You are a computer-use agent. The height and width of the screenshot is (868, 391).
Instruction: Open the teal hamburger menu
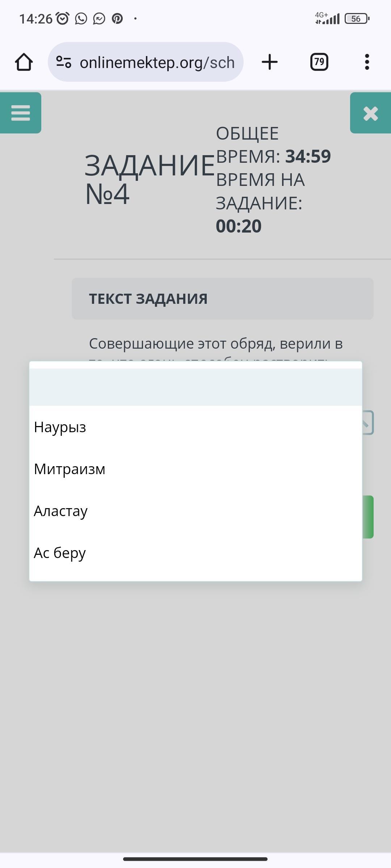coord(20,113)
